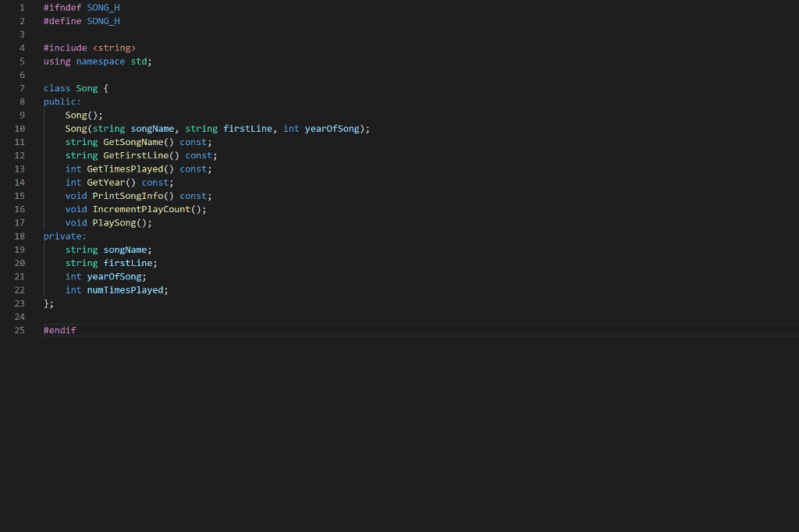Click the GetSongName method name
Screen dimensions: 799x532
128,141
